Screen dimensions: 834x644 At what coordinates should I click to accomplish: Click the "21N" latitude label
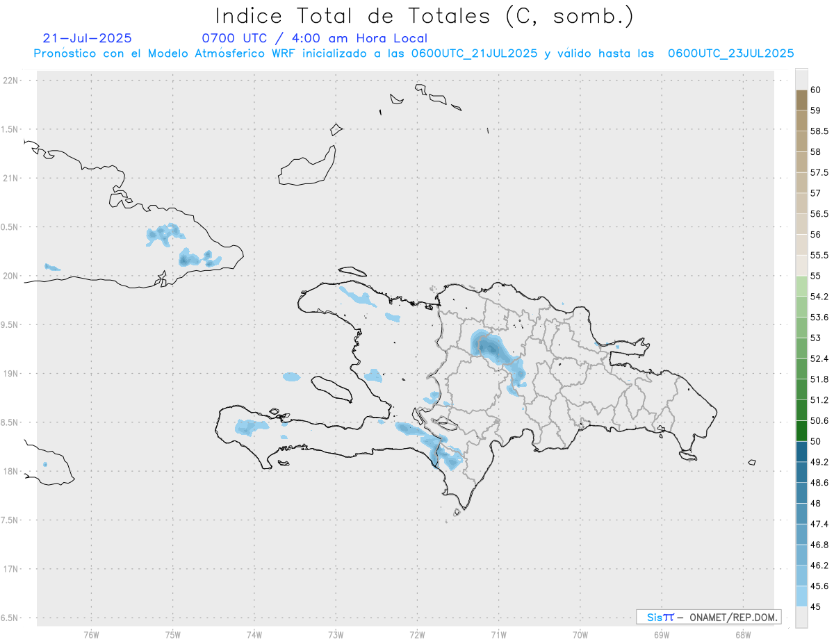(10, 178)
